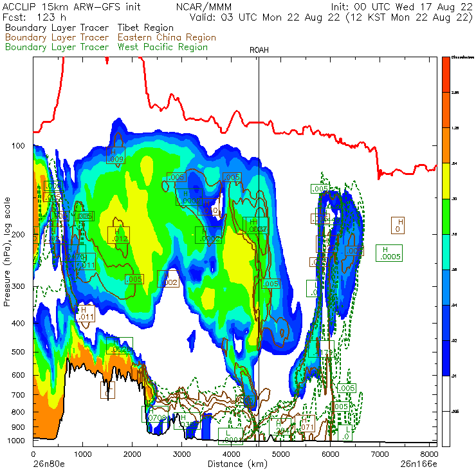This screenshot has width=476, height=476.
Task: Click the 'H .010' contour label
Action: [x=208, y=206]
